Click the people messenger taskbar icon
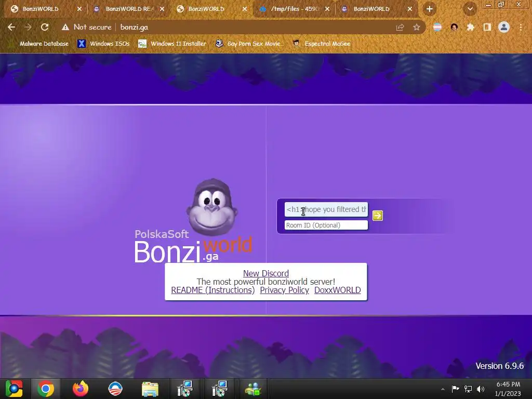Viewport: 532px width, 399px height. click(253, 389)
